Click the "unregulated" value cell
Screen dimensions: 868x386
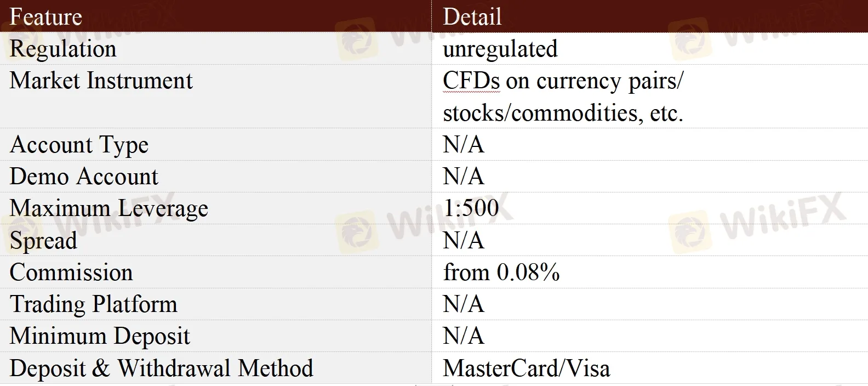(500, 49)
